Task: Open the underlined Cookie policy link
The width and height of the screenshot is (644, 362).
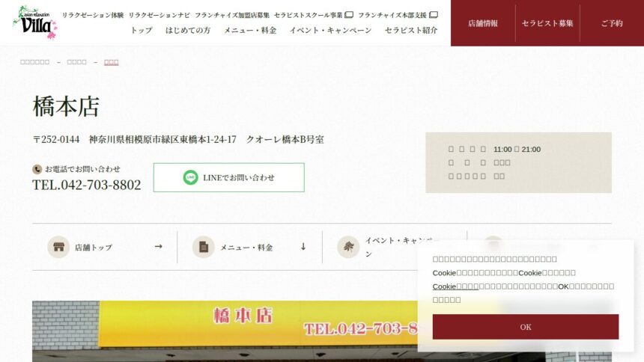Action: click(x=455, y=286)
